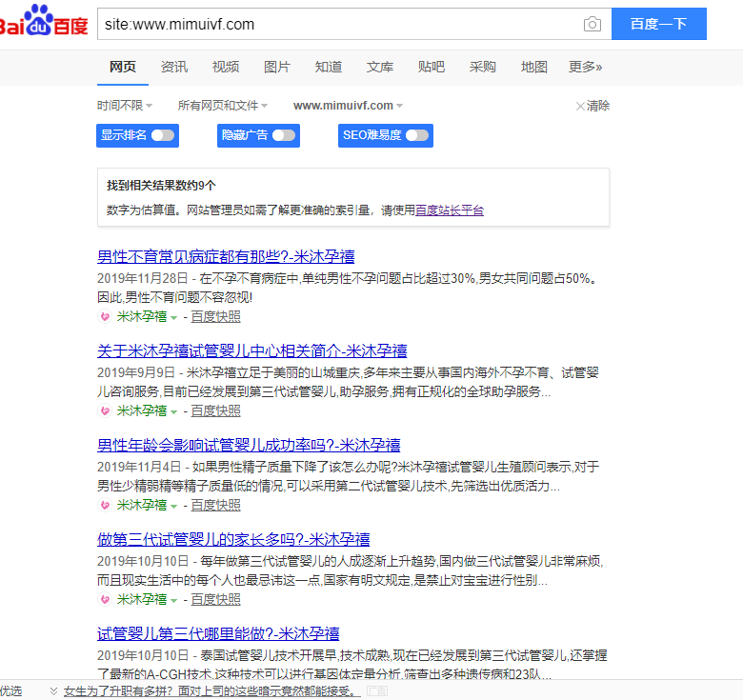Image resolution: width=743 pixels, height=700 pixels.
Task: Click favicon under 关于米沐孕禧试管婴儿中心 result
Action: tap(105, 410)
